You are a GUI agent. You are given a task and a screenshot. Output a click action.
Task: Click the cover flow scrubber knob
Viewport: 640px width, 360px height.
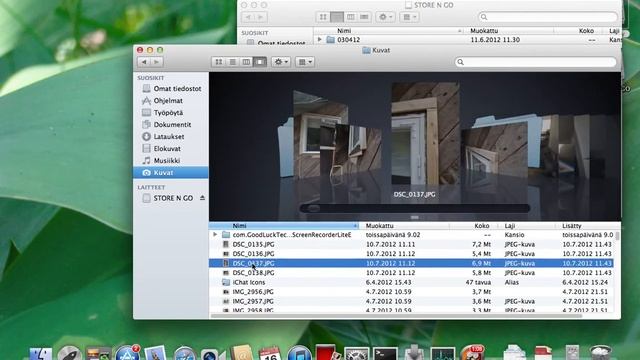(x=313, y=208)
